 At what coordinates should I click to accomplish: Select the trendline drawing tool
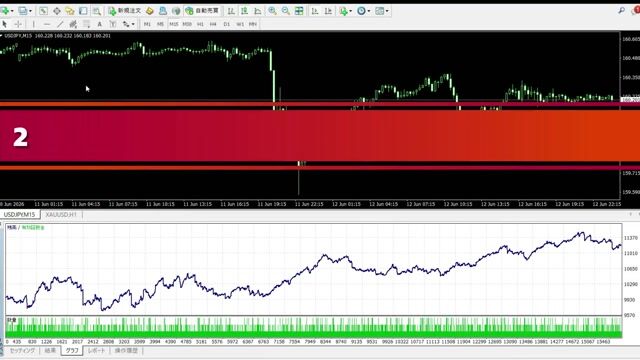pyautogui.click(x=60, y=24)
